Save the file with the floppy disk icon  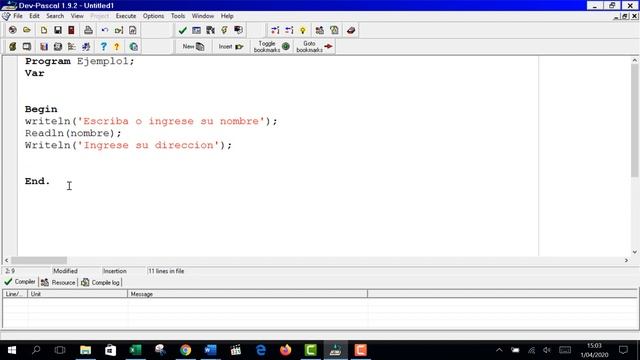tap(58, 30)
